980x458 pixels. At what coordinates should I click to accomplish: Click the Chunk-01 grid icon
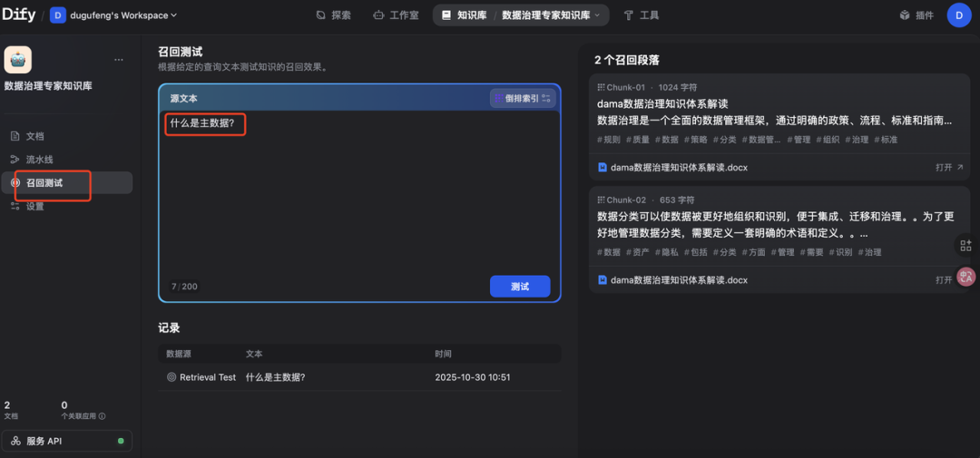[x=602, y=87]
